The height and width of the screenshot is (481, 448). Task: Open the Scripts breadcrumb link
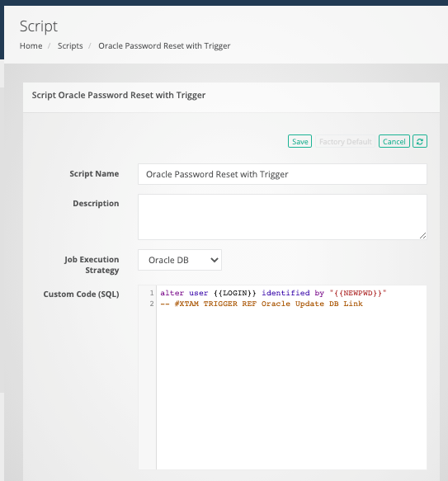tap(70, 45)
